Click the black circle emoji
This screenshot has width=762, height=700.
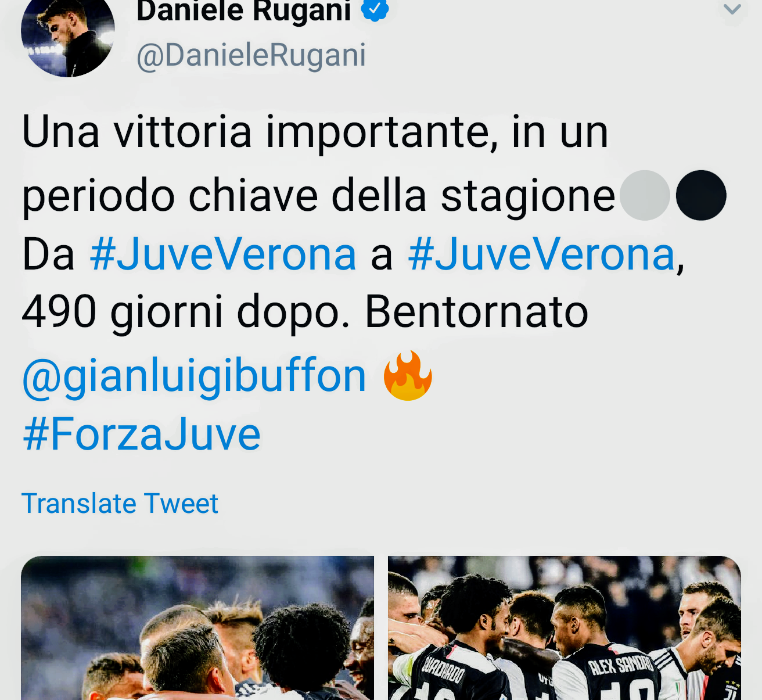pos(701,195)
